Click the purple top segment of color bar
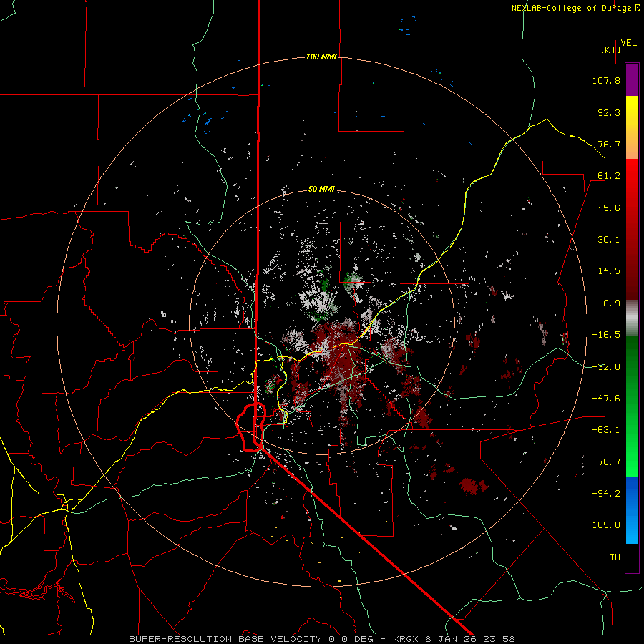The height and width of the screenshot is (644, 644). 632,79
